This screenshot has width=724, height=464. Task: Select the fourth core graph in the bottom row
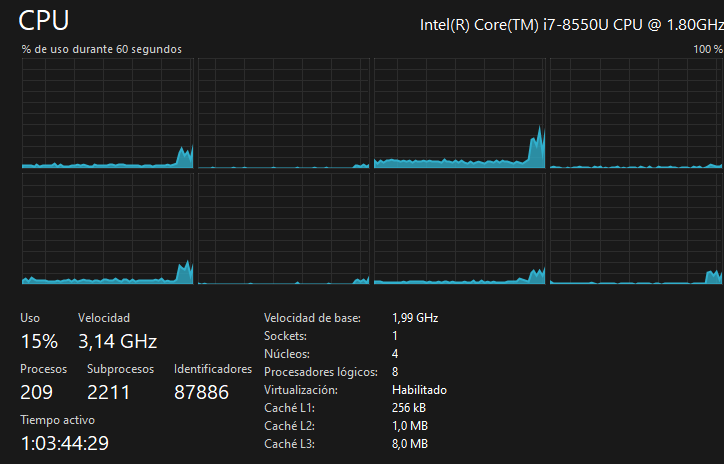click(x=636, y=229)
